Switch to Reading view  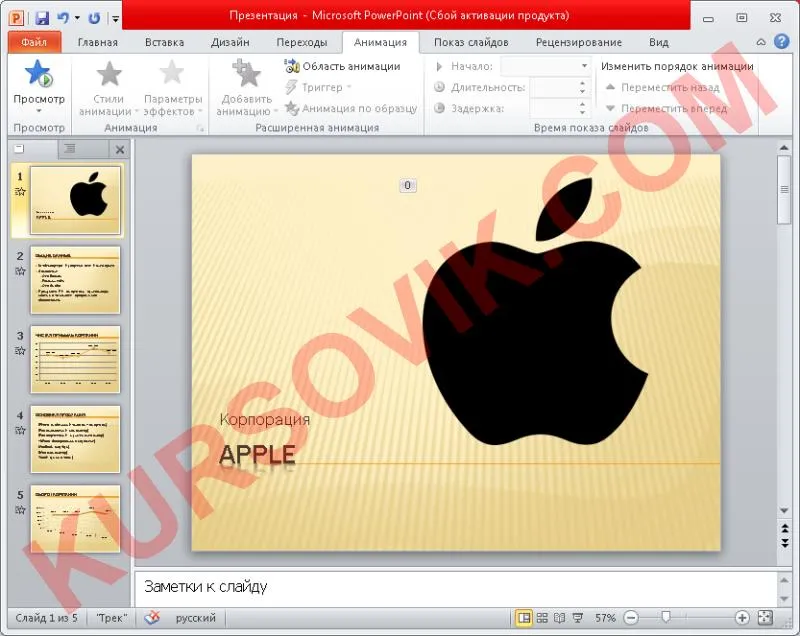point(560,618)
